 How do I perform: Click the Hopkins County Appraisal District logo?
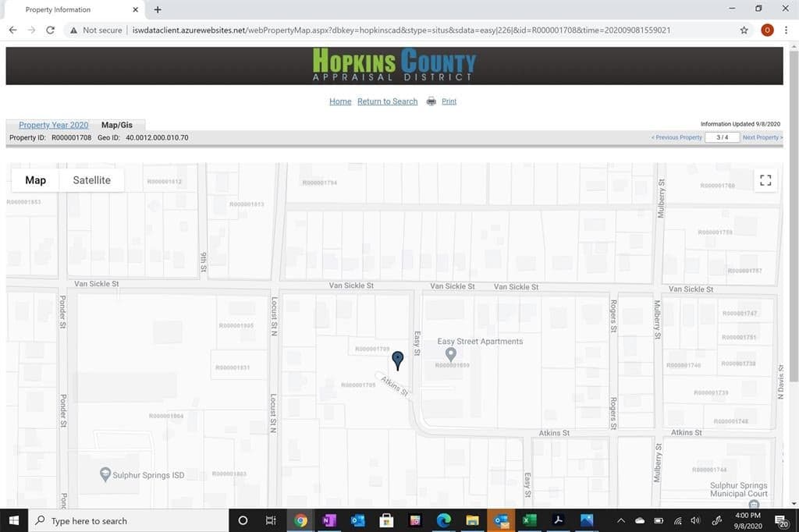(x=394, y=66)
